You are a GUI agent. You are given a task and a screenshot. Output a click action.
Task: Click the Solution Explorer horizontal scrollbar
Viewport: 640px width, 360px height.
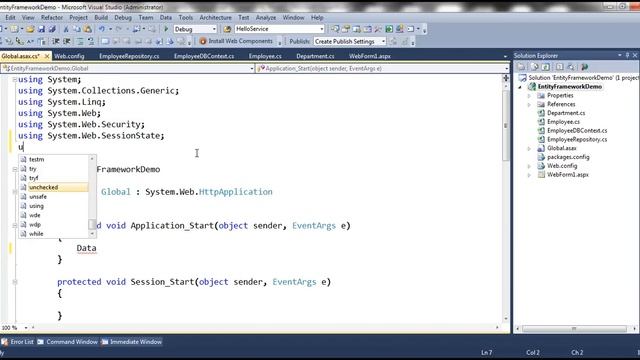(x=574, y=329)
